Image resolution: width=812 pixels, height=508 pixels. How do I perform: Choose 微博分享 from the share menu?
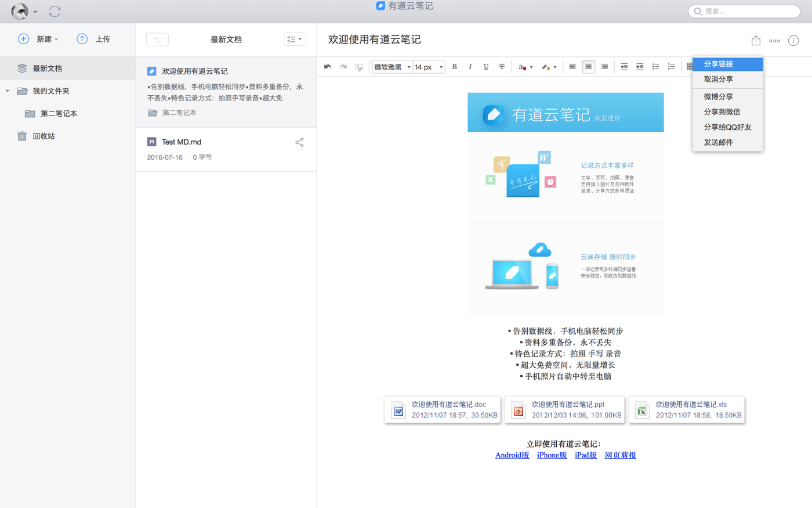coord(728,96)
